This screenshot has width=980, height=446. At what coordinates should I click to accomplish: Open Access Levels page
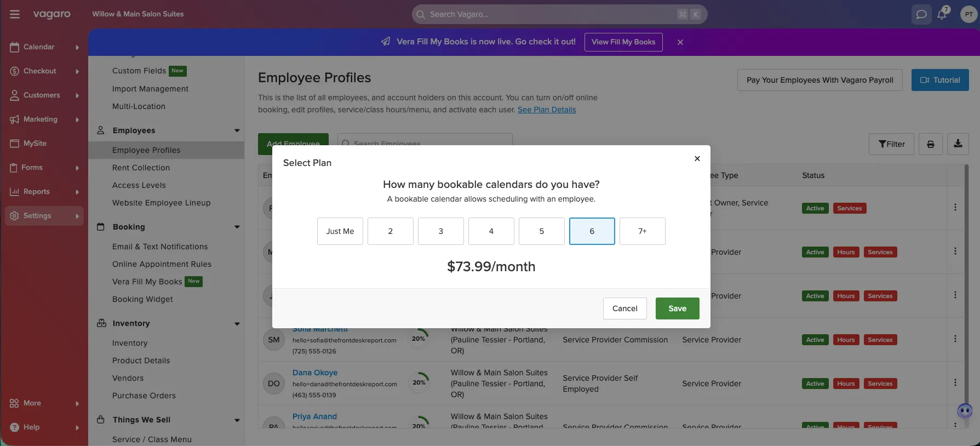pyautogui.click(x=139, y=185)
